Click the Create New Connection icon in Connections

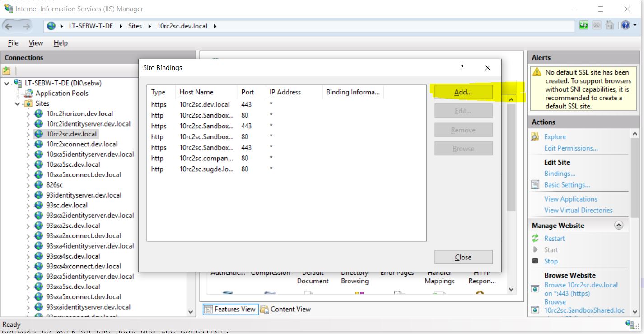(x=6, y=71)
